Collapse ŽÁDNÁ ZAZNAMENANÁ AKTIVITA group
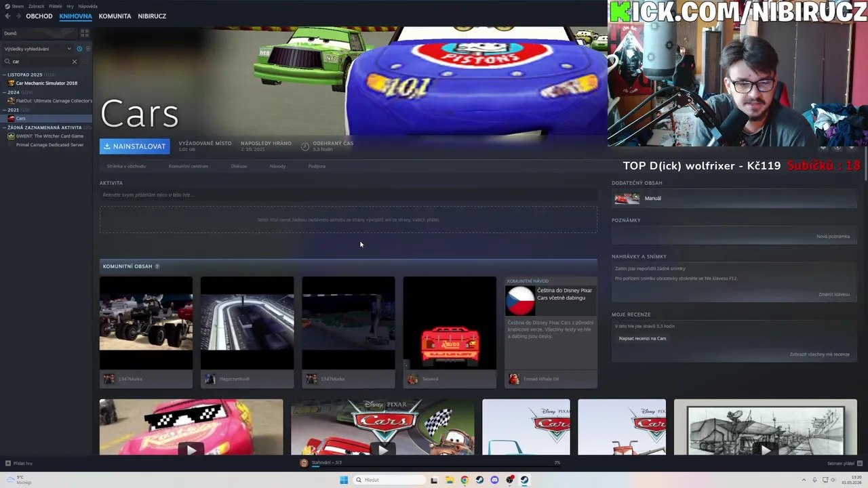The image size is (868, 488). tap(5, 127)
